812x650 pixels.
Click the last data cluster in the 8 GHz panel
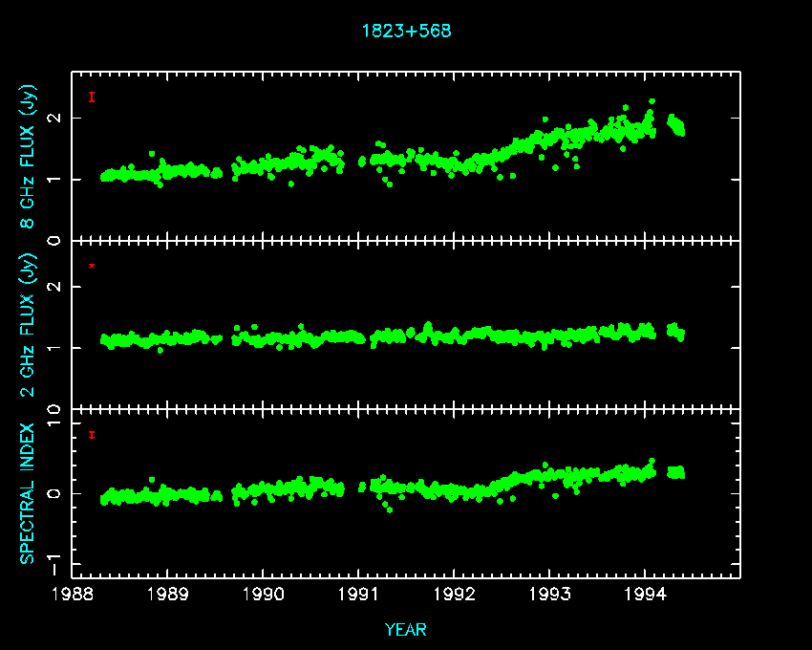[676, 125]
